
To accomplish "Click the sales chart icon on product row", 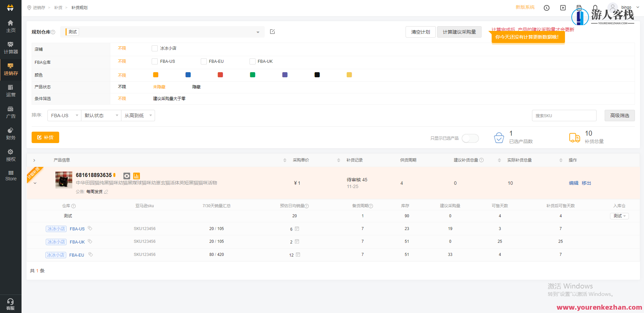I will pos(136,176).
